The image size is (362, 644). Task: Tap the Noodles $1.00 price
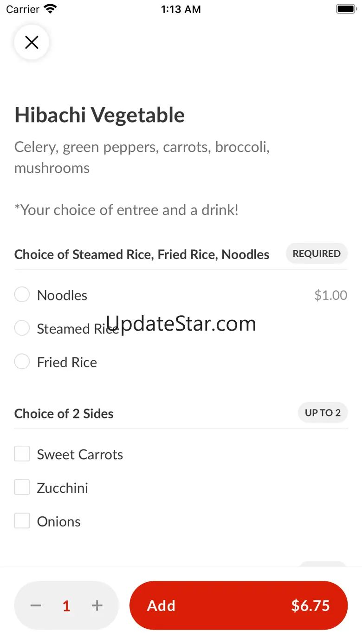330,295
